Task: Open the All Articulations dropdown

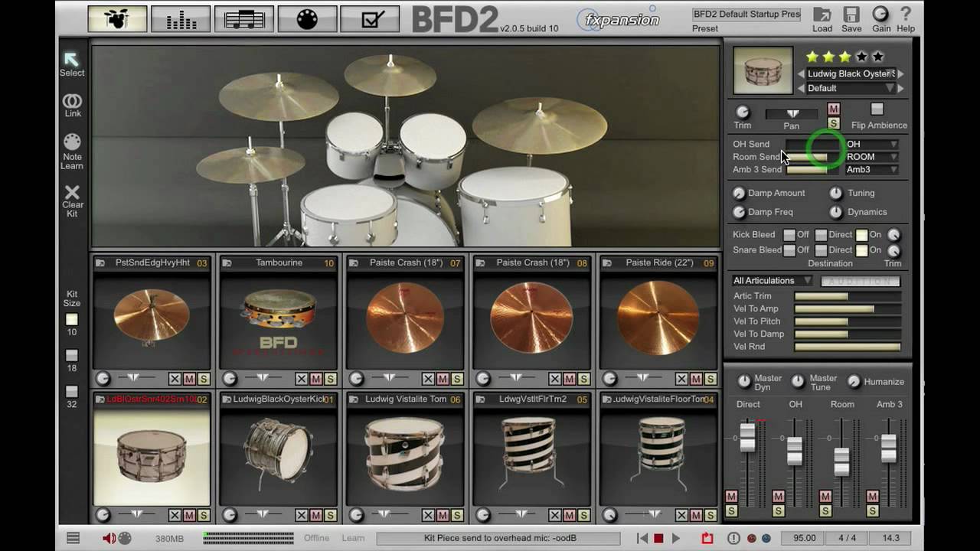Action: pyautogui.click(x=772, y=281)
